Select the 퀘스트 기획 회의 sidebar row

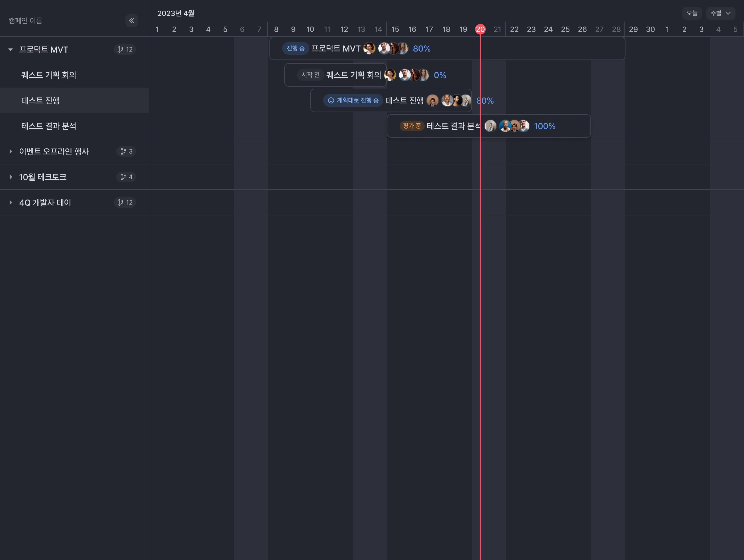pyautogui.click(x=74, y=75)
